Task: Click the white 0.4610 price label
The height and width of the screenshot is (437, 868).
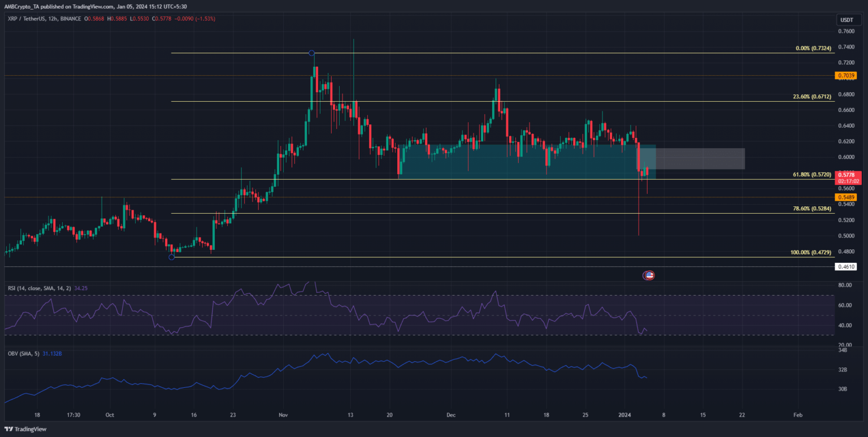Action: [845, 266]
